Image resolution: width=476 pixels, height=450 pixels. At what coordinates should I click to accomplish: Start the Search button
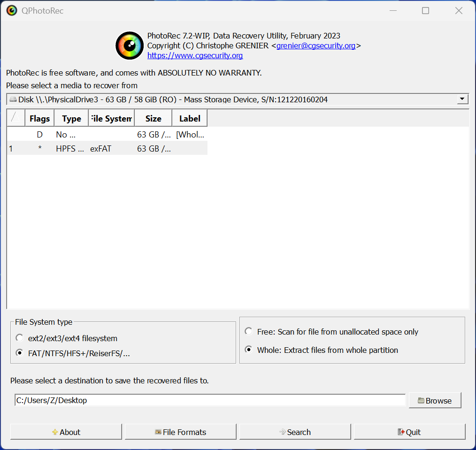(x=295, y=432)
